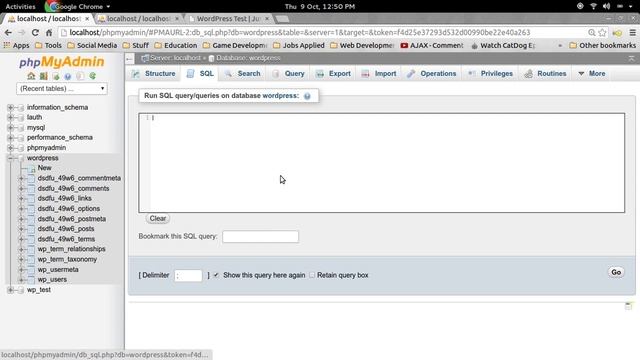Switch to WordPress Test browser tab

tap(229, 19)
